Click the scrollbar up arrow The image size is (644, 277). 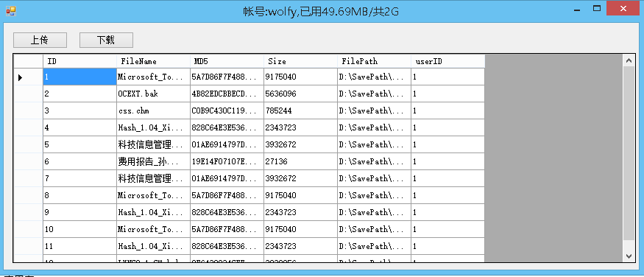coord(629,60)
